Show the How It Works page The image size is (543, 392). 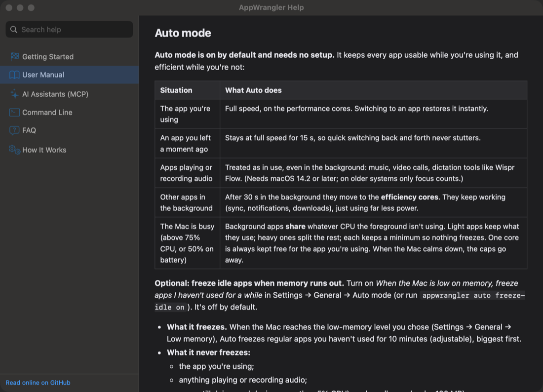(69, 150)
